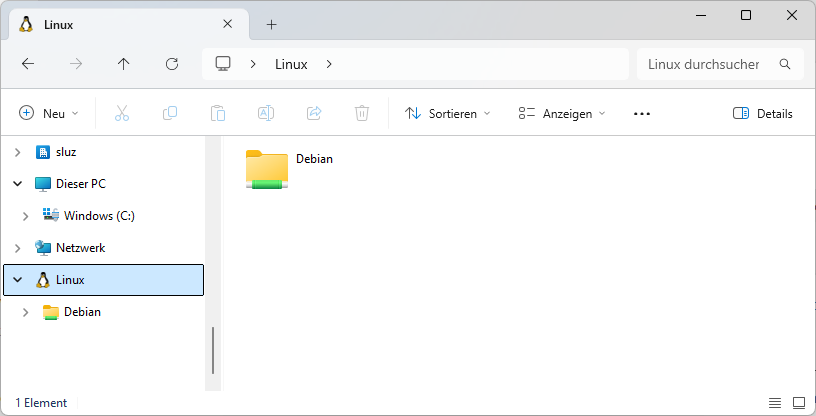Collapse the Dieser PC tree node
816x416 pixels.
coord(18,183)
